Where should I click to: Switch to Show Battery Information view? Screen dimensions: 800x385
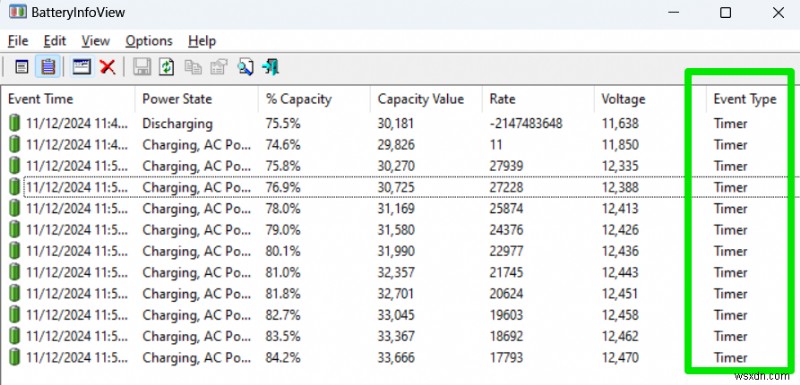(21, 67)
